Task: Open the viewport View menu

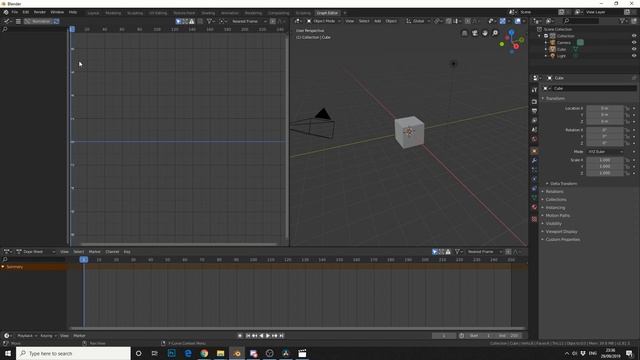Action: pyautogui.click(x=350, y=21)
